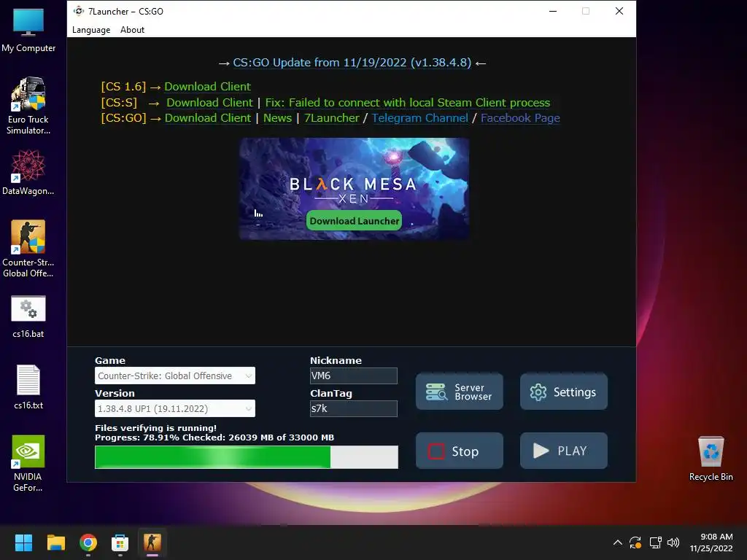Open the Recycle Bin icon
747x560 pixels.
click(711, 458)
